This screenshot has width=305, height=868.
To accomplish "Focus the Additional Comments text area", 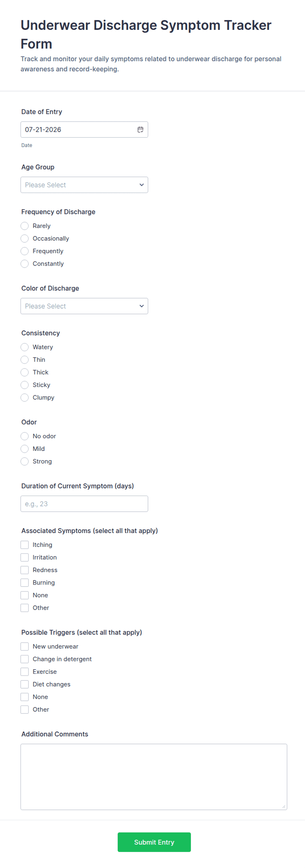I will (154, 777).
